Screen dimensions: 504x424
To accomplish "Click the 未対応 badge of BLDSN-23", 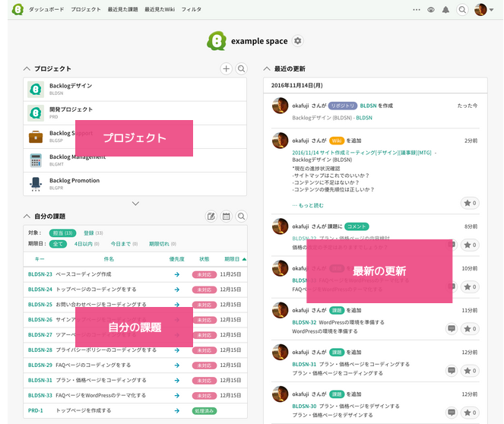I will [204, 275].
